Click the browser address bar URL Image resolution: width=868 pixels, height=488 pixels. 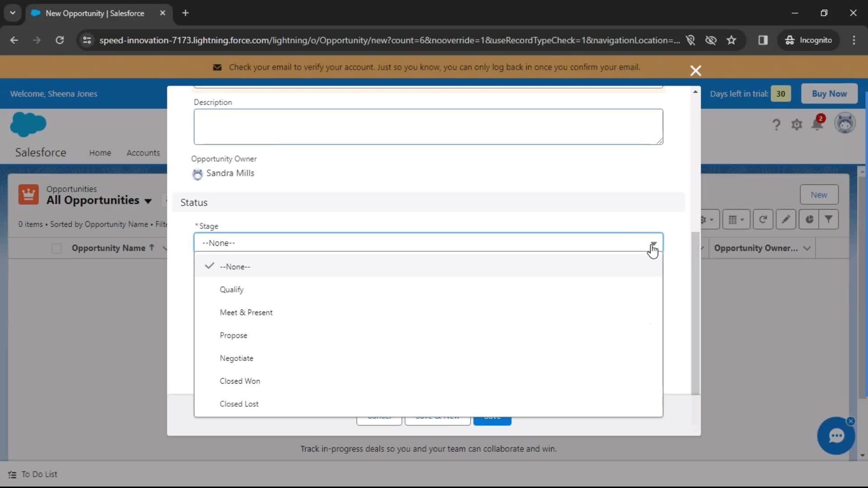(x=389, y=40)
